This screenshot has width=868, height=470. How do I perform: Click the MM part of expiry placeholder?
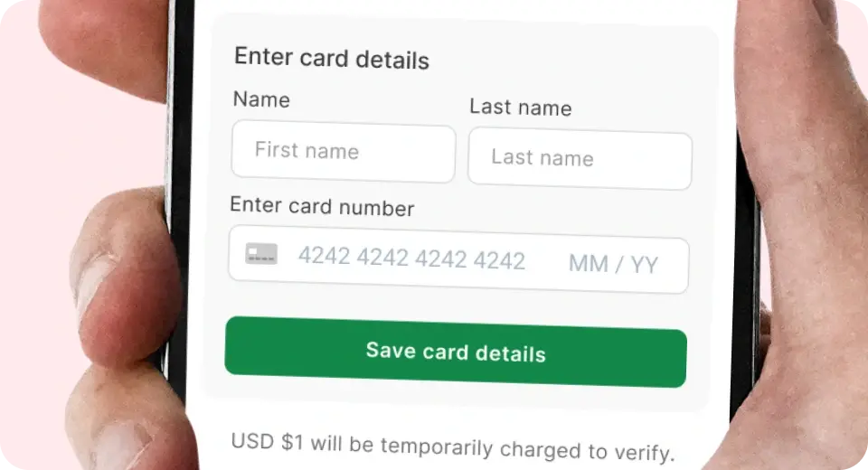coord(589,264)
